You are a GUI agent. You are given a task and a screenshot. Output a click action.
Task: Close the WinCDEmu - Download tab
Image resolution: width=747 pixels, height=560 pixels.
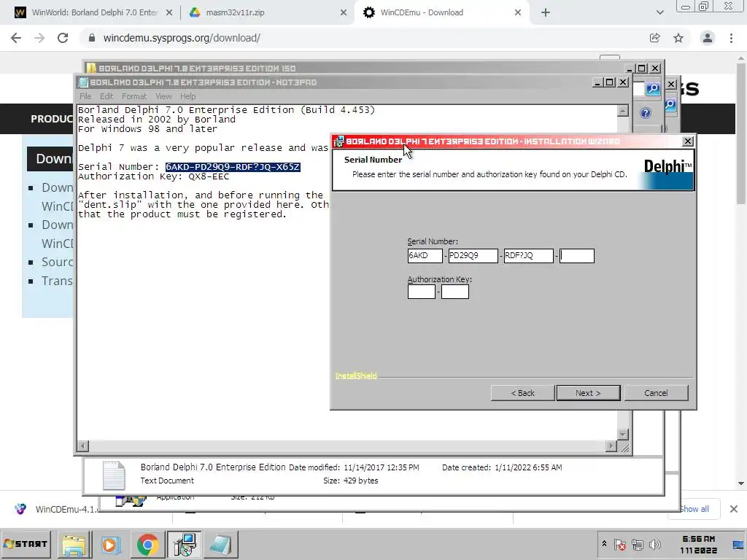coord(518,12)
